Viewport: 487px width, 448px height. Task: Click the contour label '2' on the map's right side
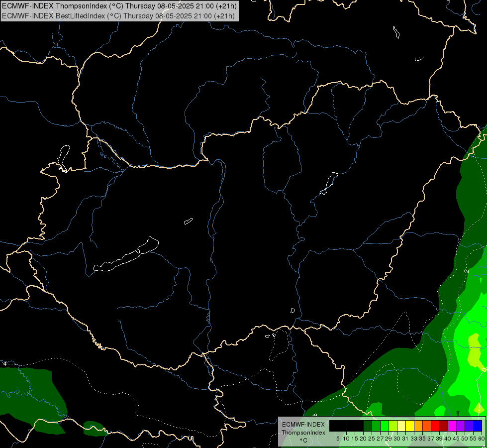pyautogui.click(x=467, y=271)
